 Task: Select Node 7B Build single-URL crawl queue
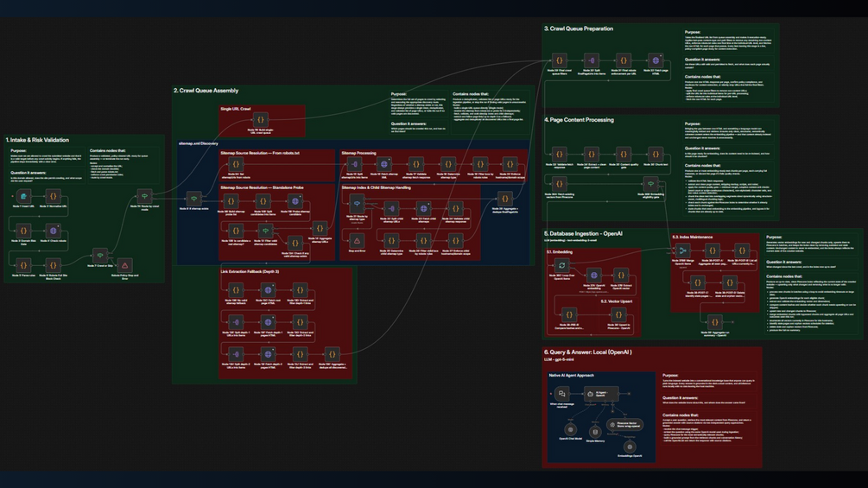click(x=260, y=119)
